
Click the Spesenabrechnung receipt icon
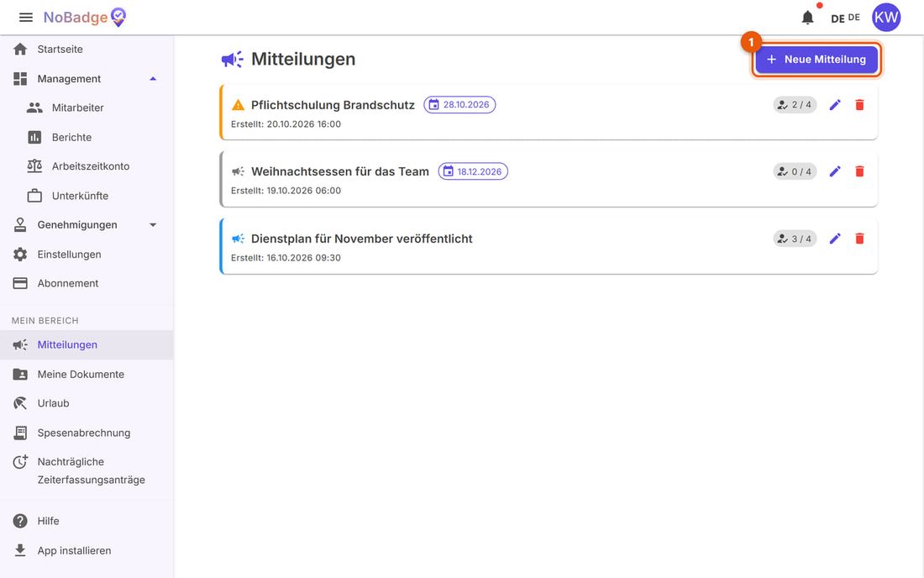pos(20,433)
